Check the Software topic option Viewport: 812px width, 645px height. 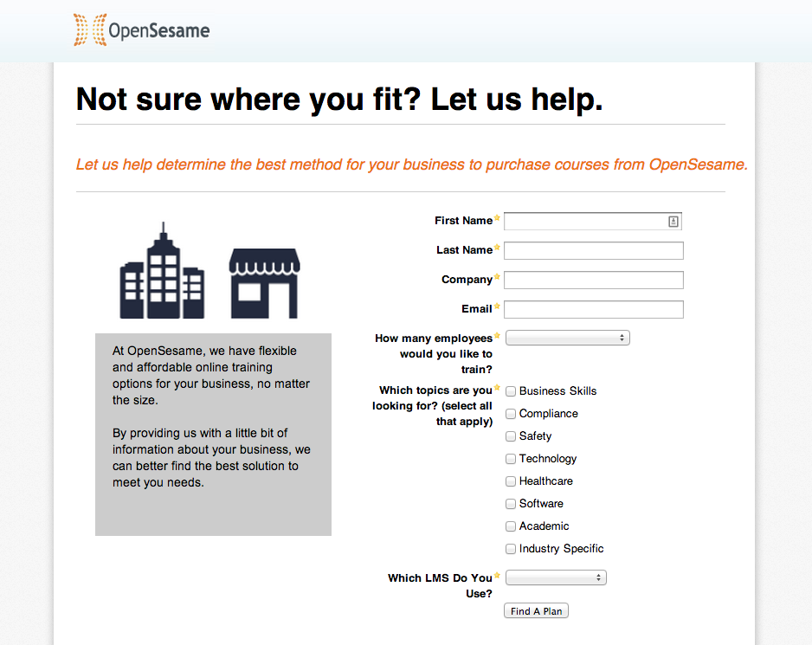(x=511, y=504)
